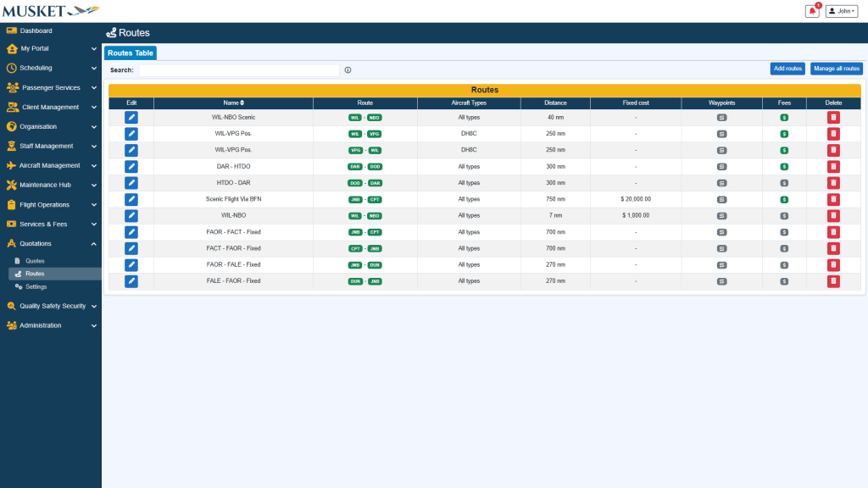This screenshot has height=488, width=868.
Task: Expand the Aircraft Management menu
Action: coord(51,165)
